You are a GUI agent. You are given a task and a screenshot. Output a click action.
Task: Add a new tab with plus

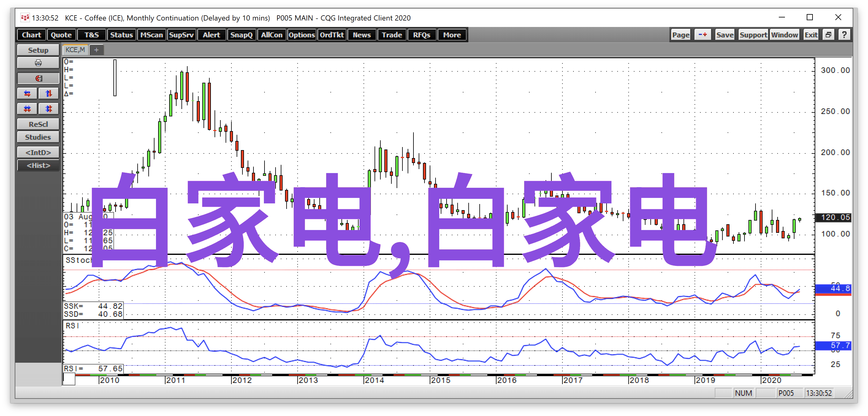coord(96,50)
